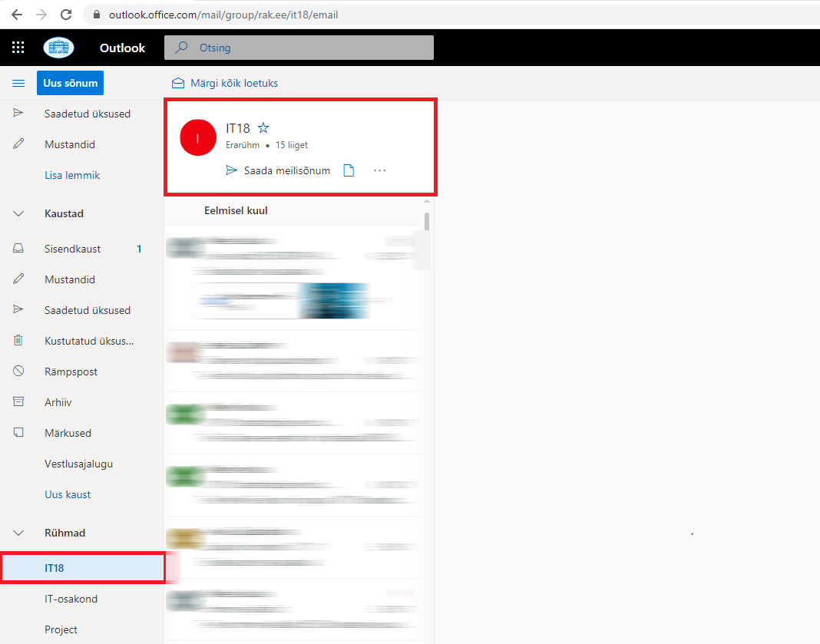This screenshot has height=644, width=820.
Task: Click the Uus sõnum button
Action: pyautogui.click(x=70, y=83)
